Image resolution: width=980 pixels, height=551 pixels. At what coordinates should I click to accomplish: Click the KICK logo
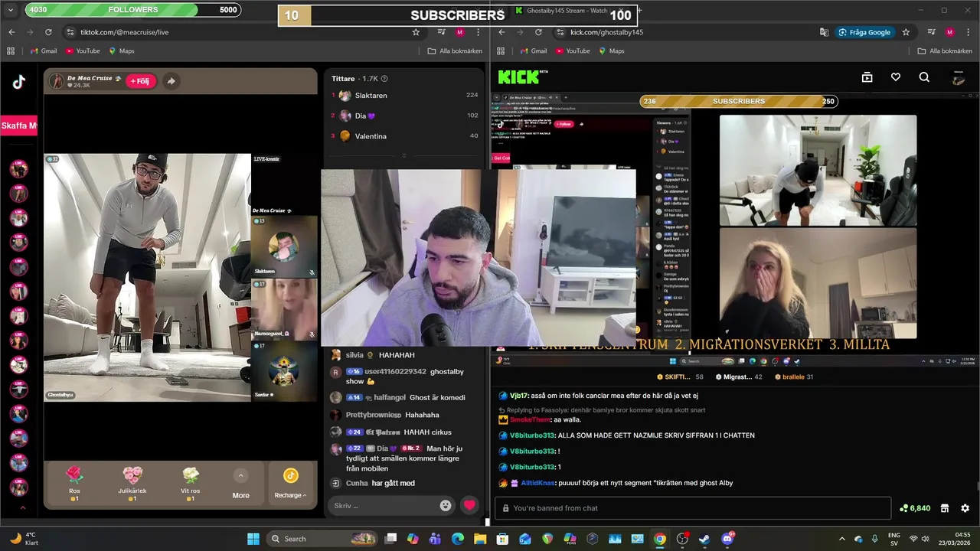(522, 77)
